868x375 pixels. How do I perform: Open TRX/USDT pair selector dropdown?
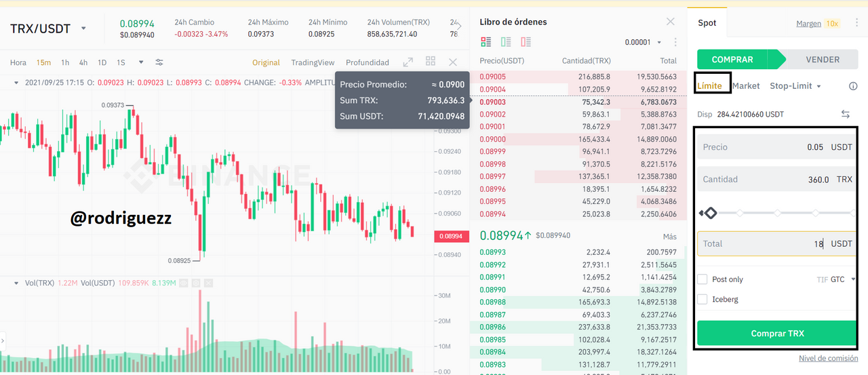coord(83,28)
